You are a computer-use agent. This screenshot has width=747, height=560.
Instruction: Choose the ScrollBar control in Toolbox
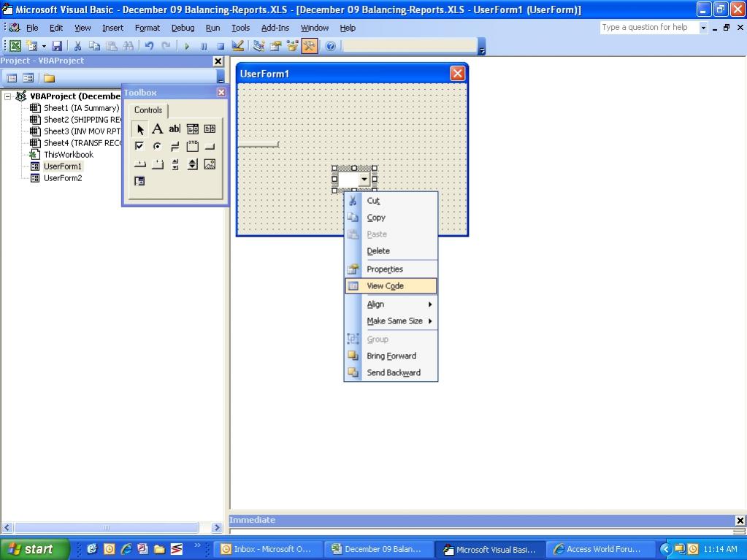pyautogui.click(x=175, y=164)
